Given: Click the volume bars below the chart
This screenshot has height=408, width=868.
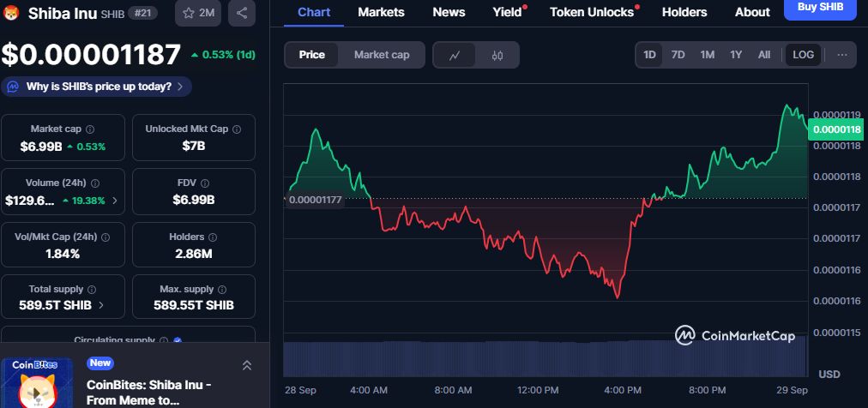Looking at the screenshot, I should coord(546,359).
